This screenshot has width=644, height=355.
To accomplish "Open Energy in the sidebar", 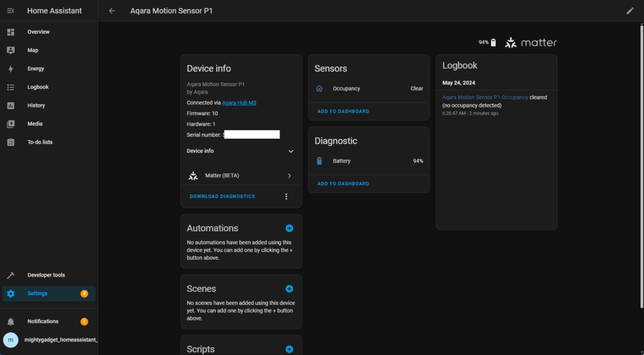I will [x=35, y=68].
